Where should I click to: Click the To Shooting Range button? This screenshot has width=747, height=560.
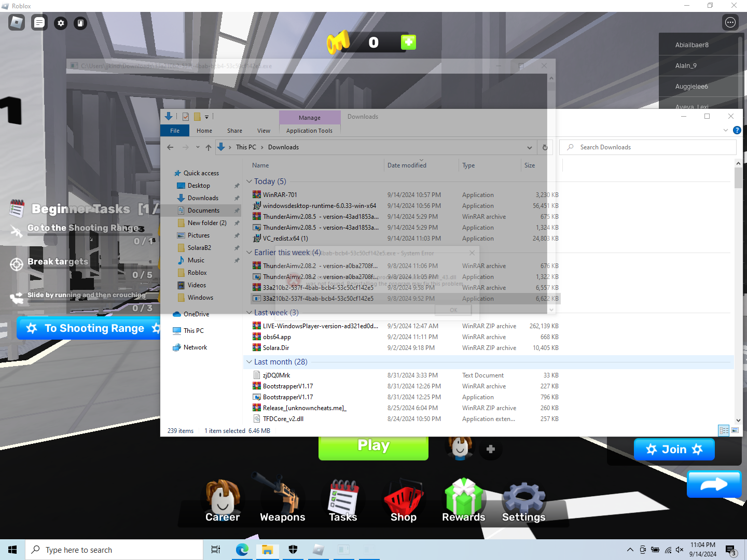[x=89, y=328]
